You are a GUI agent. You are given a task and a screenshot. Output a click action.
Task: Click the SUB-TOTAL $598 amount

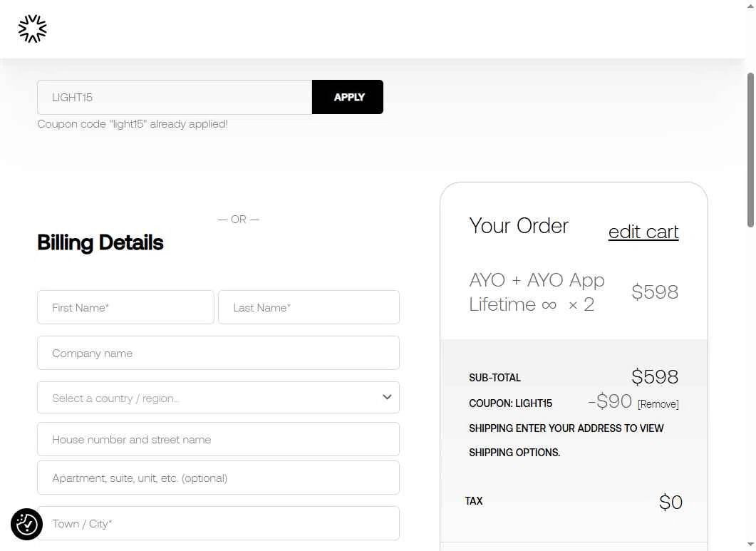click(x=655, y=377)
